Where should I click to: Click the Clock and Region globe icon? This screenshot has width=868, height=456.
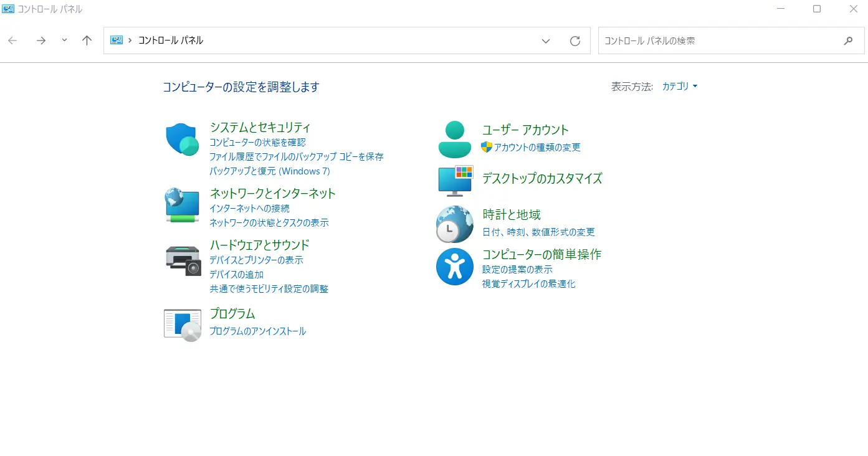tap(455, 224)
